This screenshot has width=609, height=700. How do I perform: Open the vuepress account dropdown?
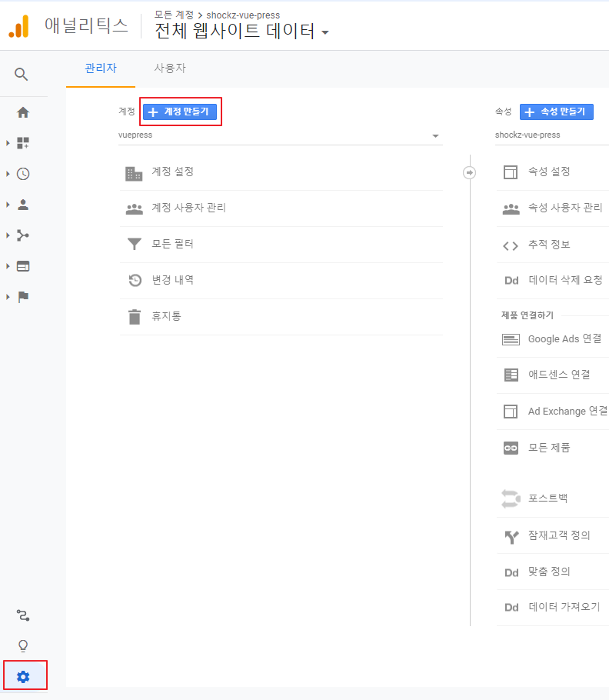tap(280, 135)
